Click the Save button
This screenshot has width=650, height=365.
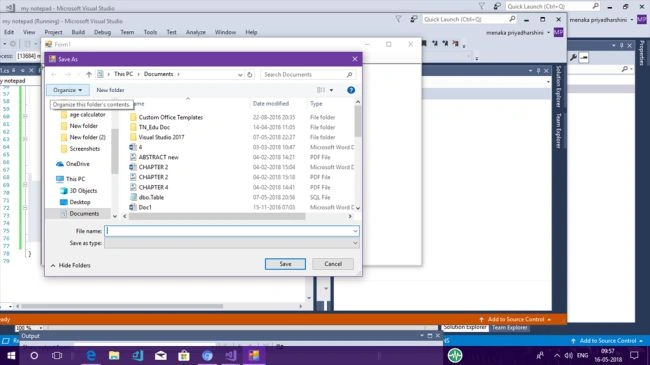point(285,264)
